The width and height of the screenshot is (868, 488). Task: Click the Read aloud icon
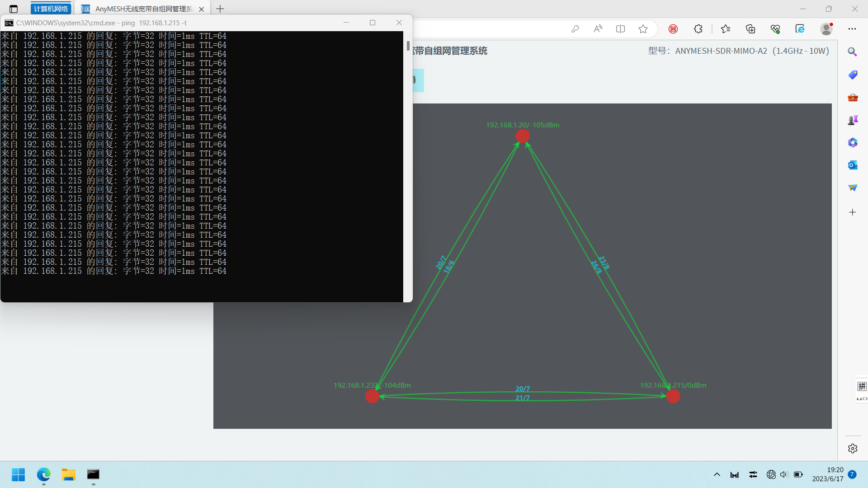pyautogui.click(x=598, y=29)
